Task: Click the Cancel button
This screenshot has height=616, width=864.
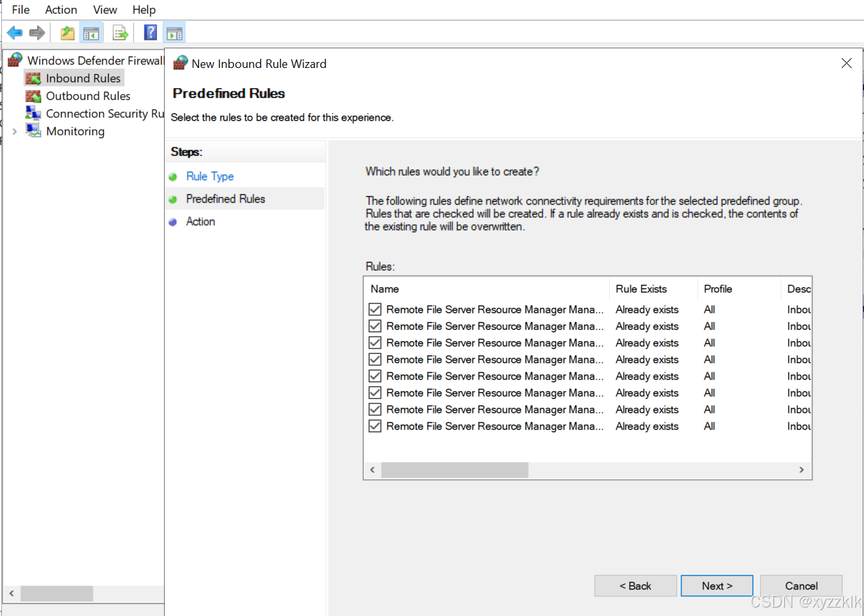Action: [801, 586]
